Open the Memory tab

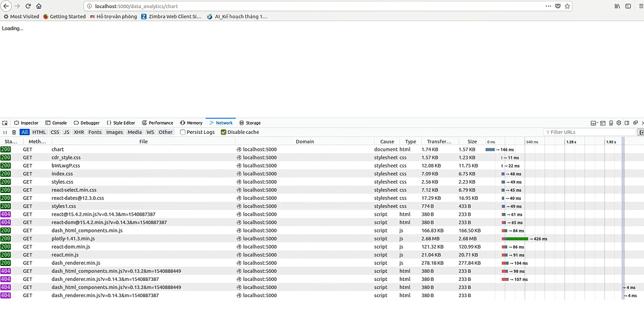pyautogui.click(x=192, y=123)
